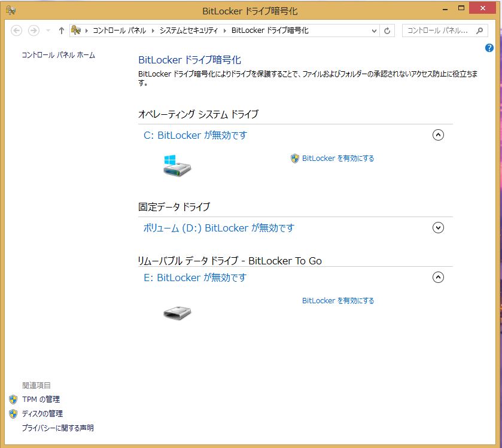The image size is (502, 448).
Task: Click the C: BitLocker が無効です heading
Action: pos(195,135)
